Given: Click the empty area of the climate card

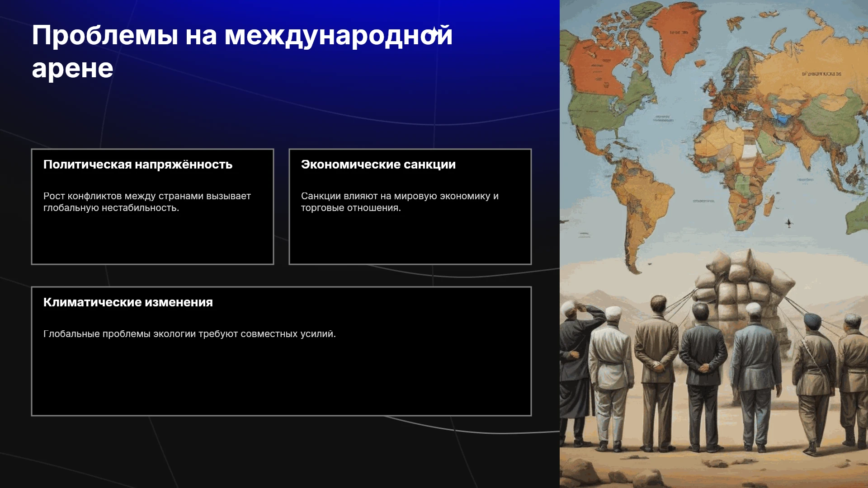Looking at the screenshot, I should [x=281, y=380].
